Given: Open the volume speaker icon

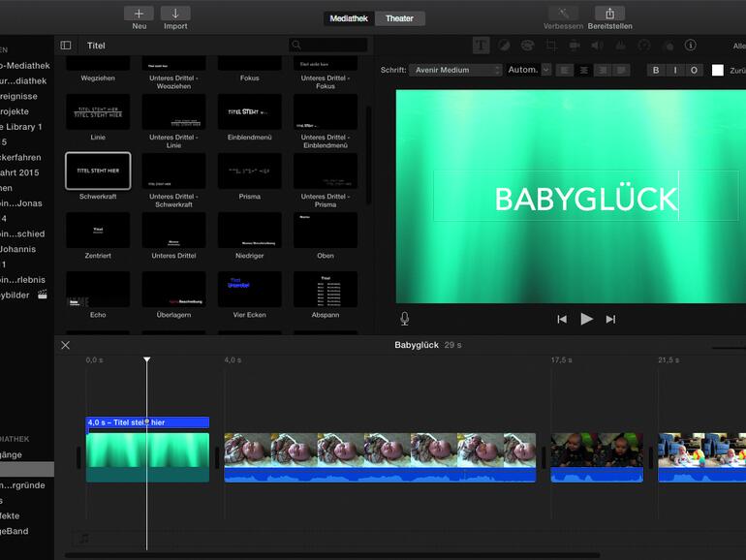Looking at the screenshot, I should (597, 46).
